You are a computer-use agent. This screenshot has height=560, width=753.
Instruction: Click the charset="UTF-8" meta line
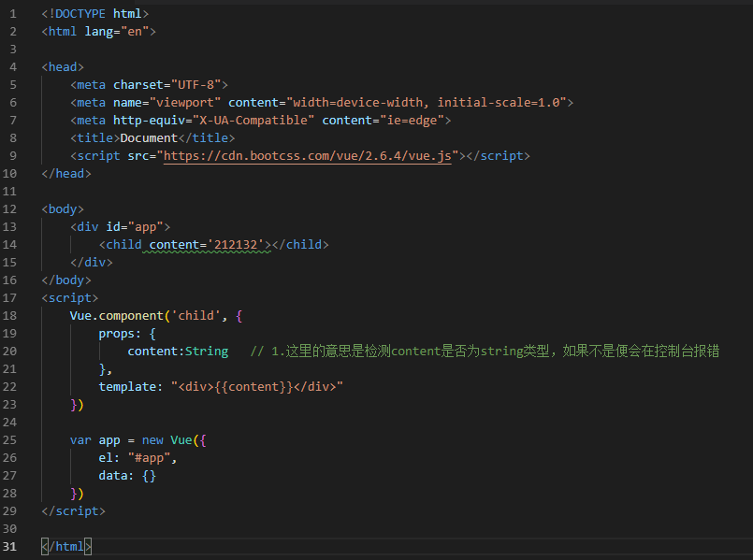point(149,85)
